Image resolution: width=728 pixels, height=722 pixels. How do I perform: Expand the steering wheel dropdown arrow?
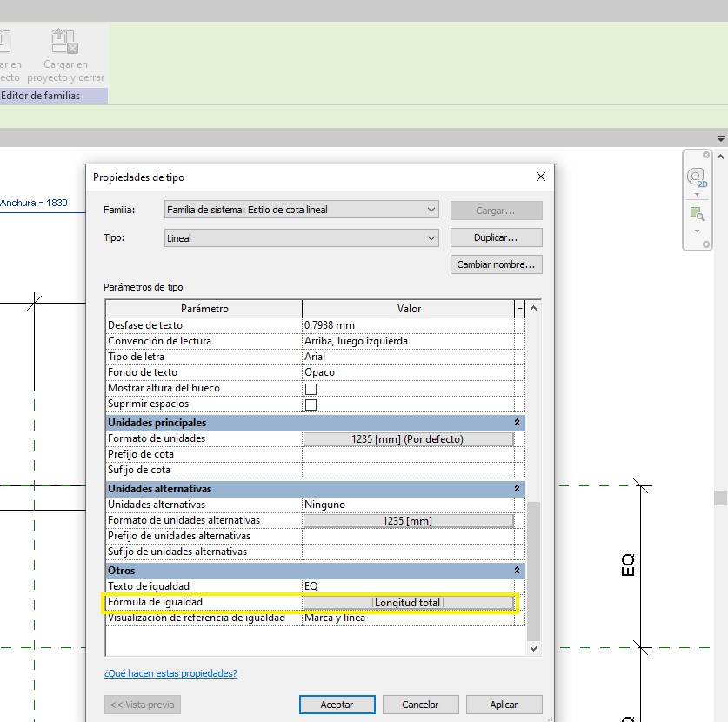(x=697, y=195)
